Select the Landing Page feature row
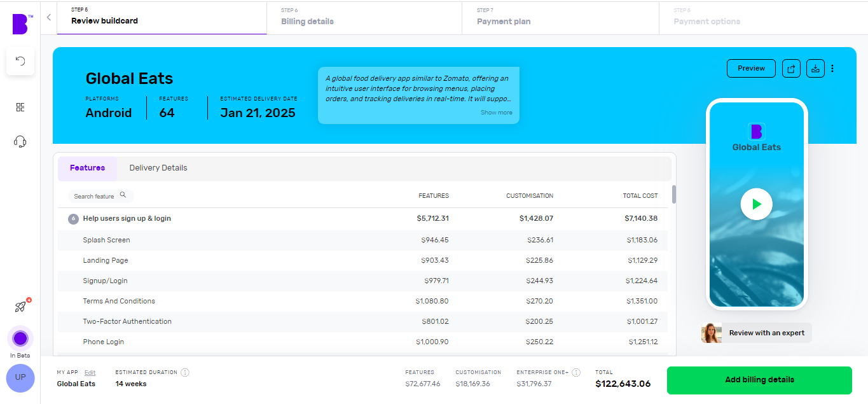Image resolution: width=868 pixels, height=404 pixels. tap(363, 260)
